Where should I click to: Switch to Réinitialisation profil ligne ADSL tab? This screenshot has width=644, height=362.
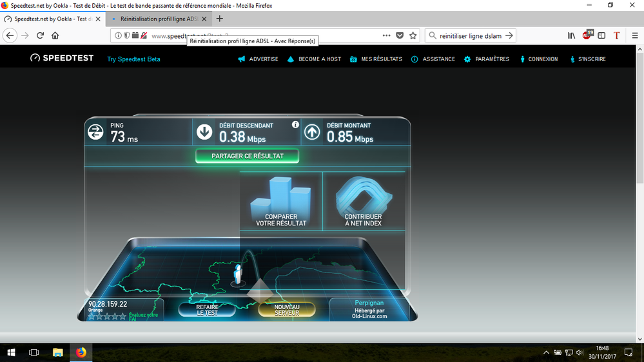[159, 19]
